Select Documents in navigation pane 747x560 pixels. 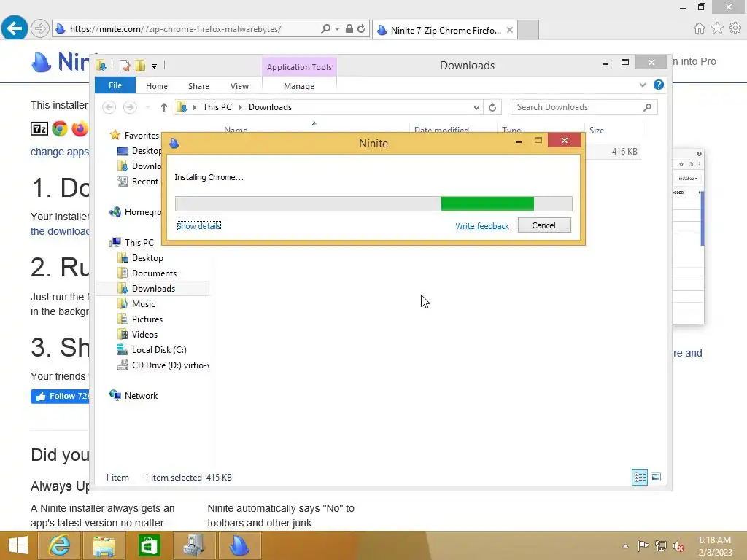click(154, 273)
